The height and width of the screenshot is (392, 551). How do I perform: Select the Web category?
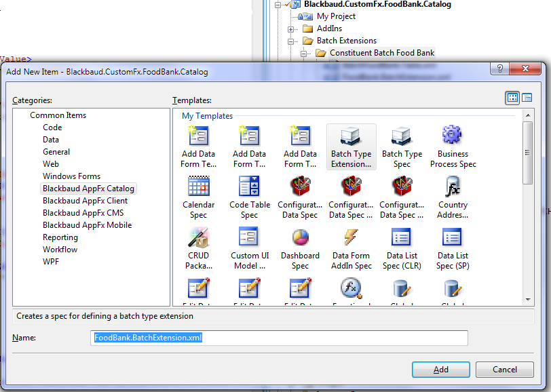pyautogui.click(x=51, y=164)
